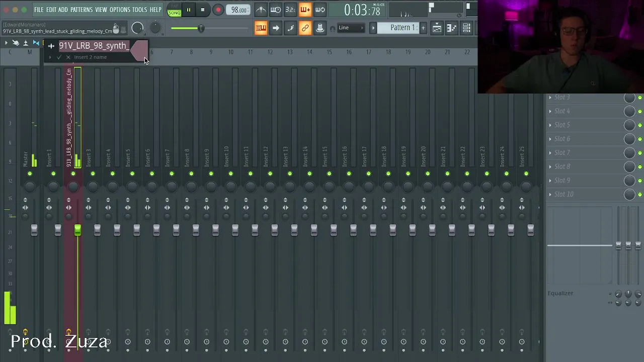Open the FILE menu
Viewport: 644px width, 362px height.
(39, 10)
